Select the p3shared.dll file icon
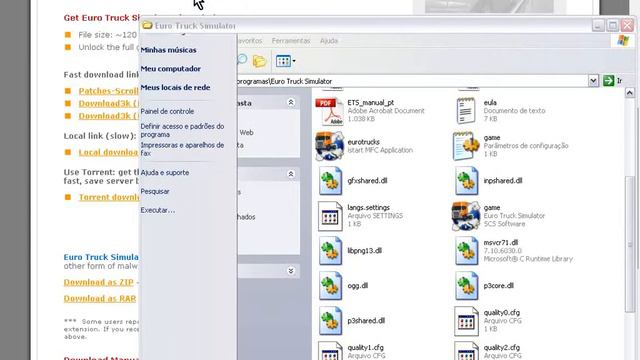This screenshot has width=640, height=360. click(x=330, y=321)
